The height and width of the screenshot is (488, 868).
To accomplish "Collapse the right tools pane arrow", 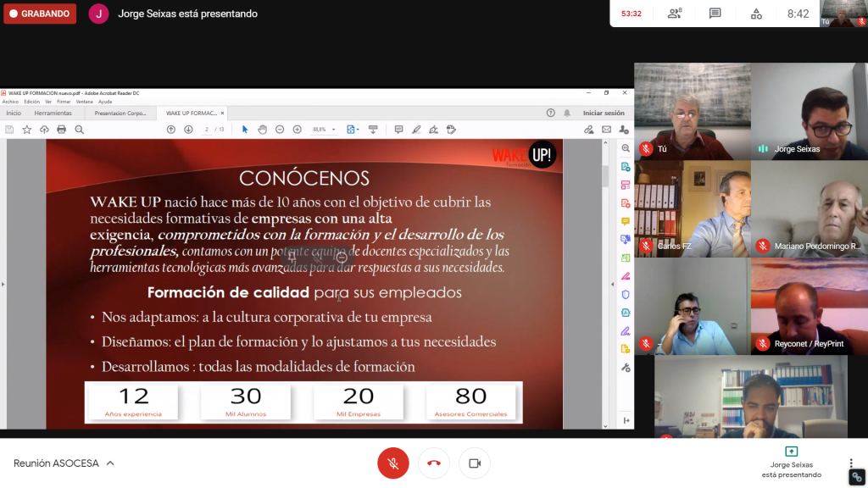I will tap(612, 285).
